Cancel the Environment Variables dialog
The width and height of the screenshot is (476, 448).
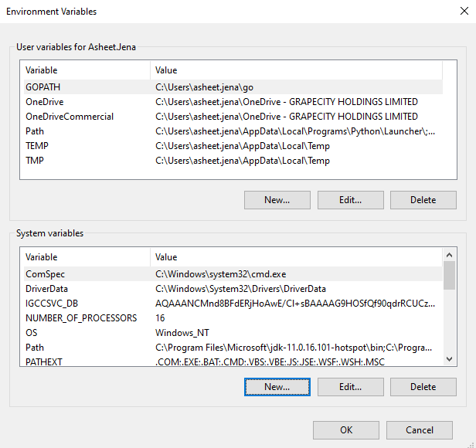[420, 430]
